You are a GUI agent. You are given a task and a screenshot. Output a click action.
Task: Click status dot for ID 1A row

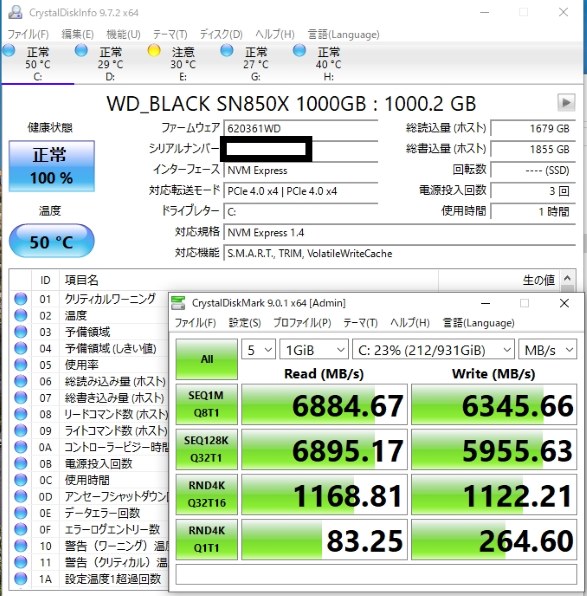click(21, 579)
